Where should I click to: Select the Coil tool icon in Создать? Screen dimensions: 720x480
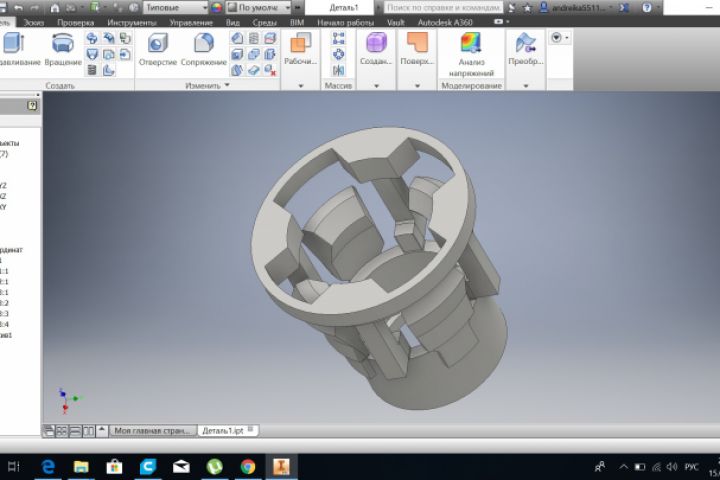92,70
